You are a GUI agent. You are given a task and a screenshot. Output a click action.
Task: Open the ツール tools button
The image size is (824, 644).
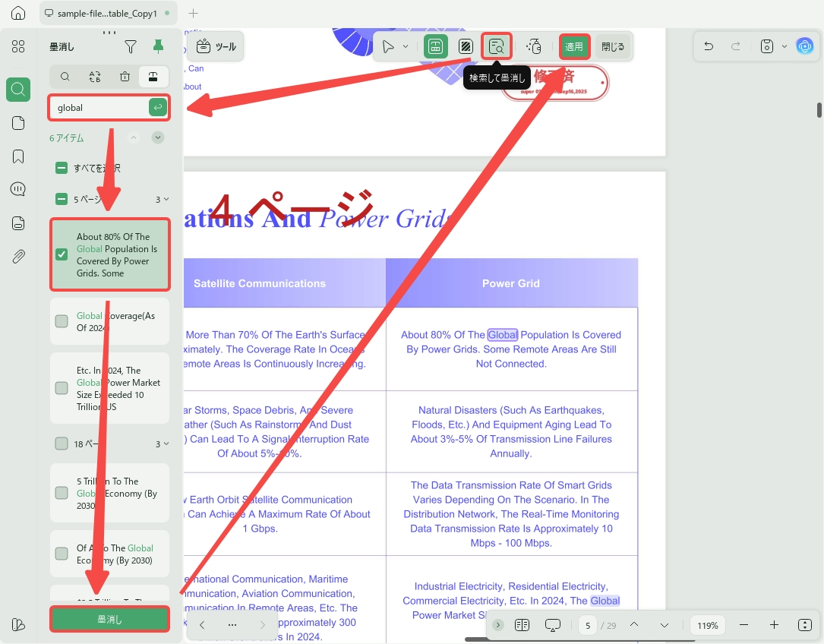216,47
